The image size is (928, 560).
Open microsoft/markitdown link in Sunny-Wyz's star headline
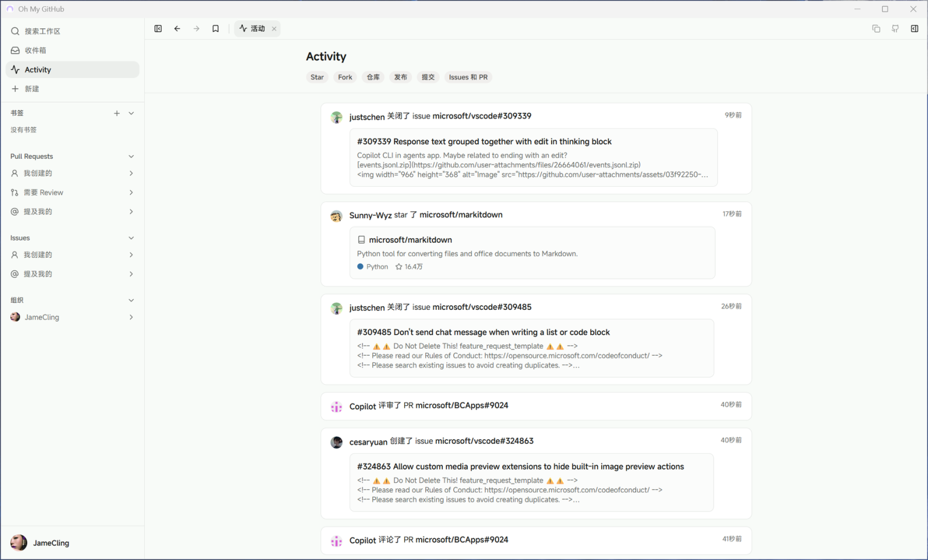[x=461, y=214]
